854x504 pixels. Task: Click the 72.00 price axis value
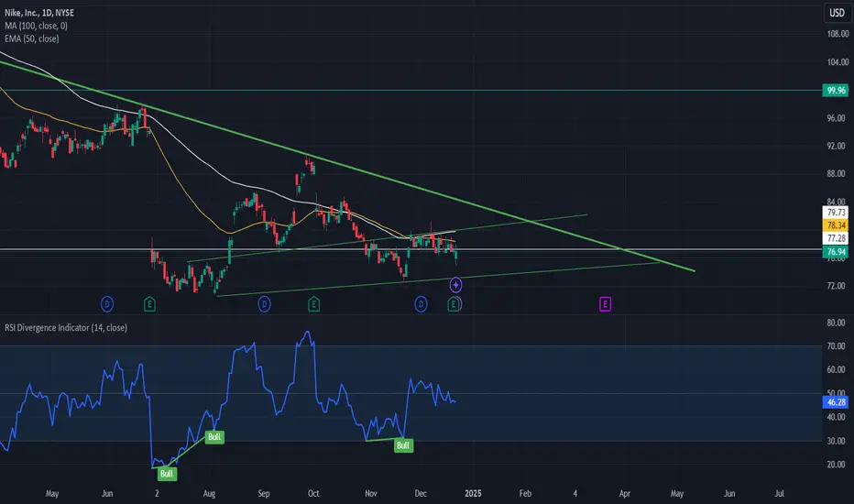[838, 286]
